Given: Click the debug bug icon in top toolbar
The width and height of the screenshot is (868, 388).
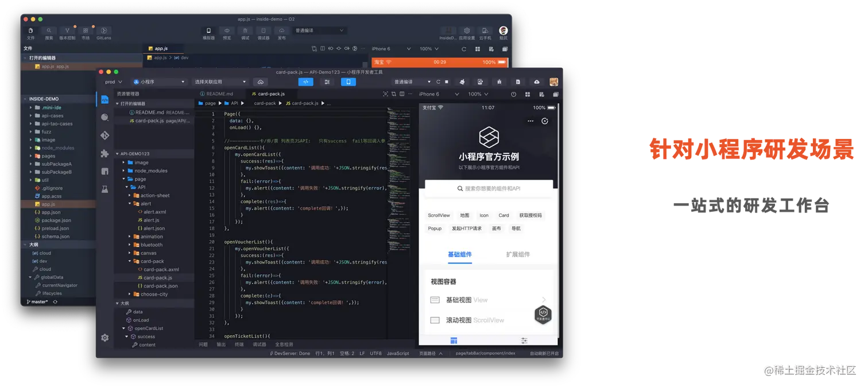Looking at the screenshot, I should [x=499, y=82].
